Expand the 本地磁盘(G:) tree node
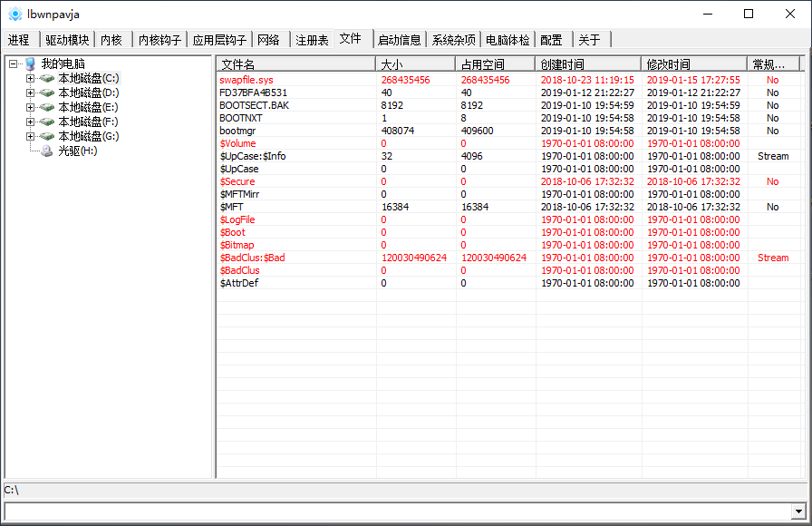 pos(30,136)
